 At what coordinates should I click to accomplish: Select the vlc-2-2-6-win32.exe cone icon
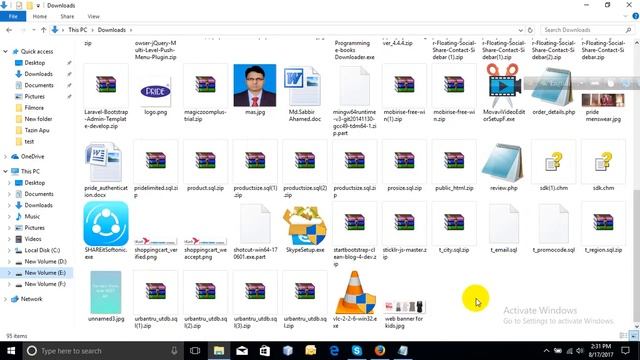(355, 293)
